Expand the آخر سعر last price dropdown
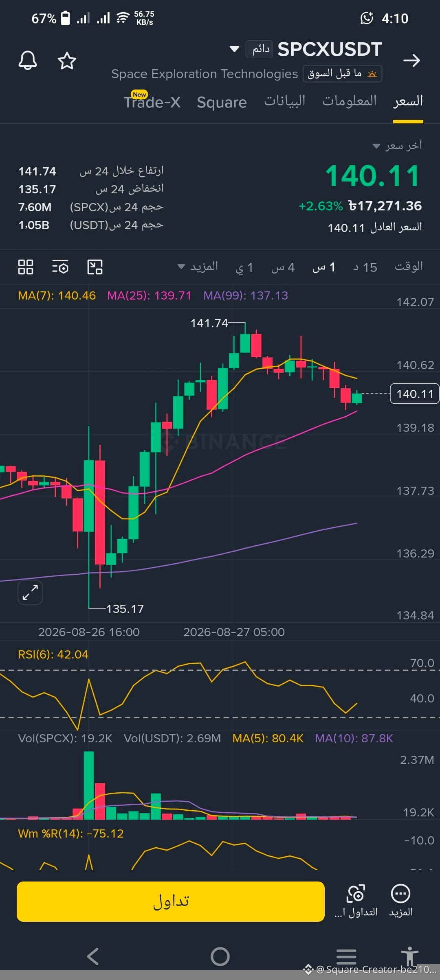Viewport: 440px width, 980px height. [398, 146]
